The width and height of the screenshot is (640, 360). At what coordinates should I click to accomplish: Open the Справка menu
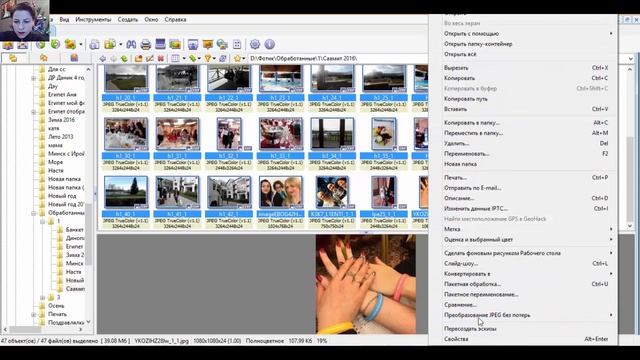pyautogui.click(x=176, y=20)
